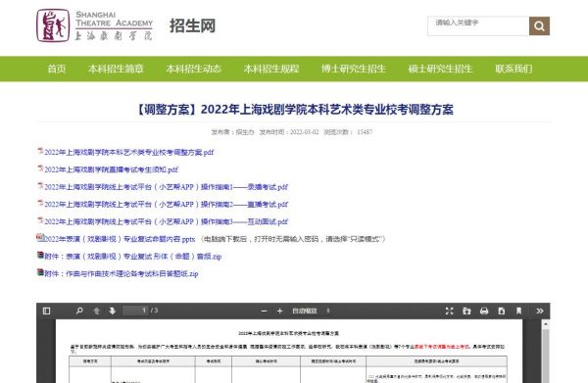
Task: Switch PDF to presentation mode
Action: tap(449, 311)
